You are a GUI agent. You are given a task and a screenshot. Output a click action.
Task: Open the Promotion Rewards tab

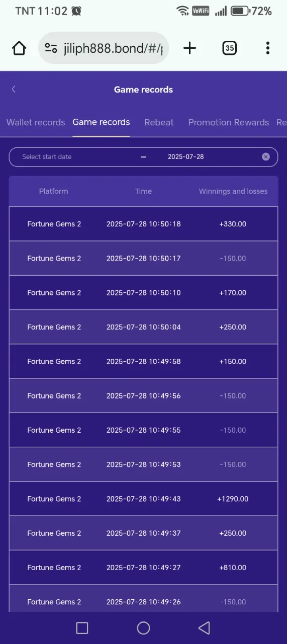point(229,122)
